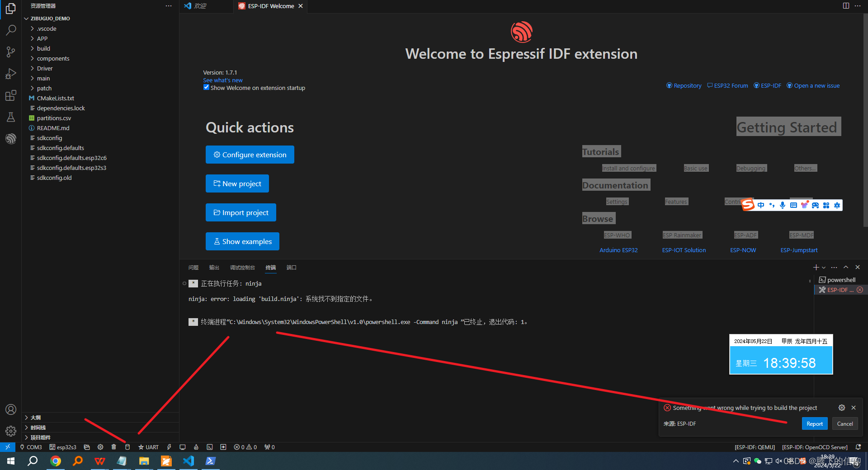Screen dimensions: 868x470
Task: Open the 问题 problems panel tab
Action: (x=193, y=268)
